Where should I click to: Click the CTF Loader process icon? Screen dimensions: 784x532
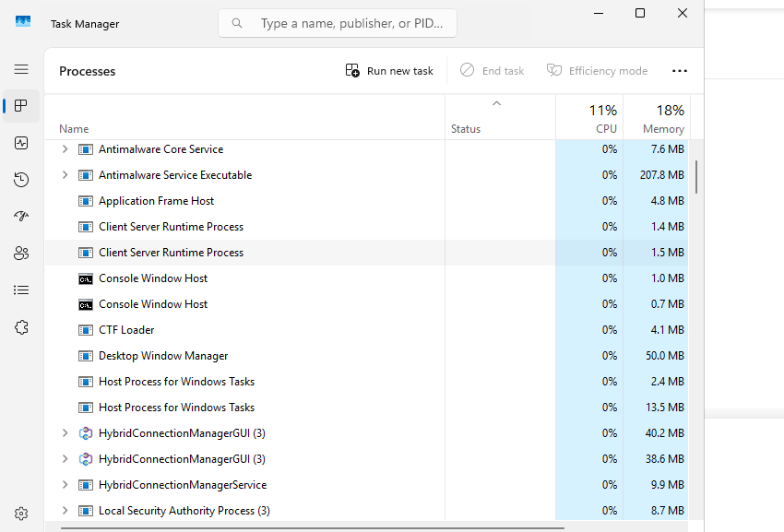pos(86,330)
